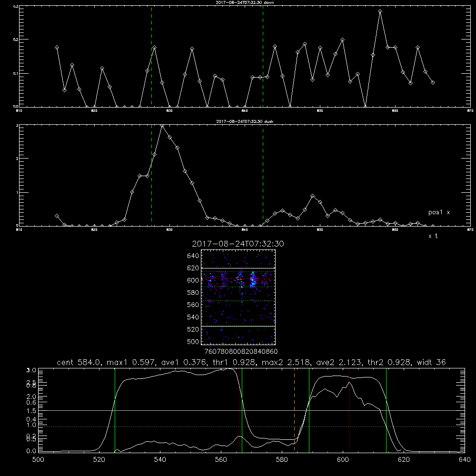This screenshot has height=476, width=476.
Task: Click bottom plot x-axis label 520
Action: click(x=99, y=460)
